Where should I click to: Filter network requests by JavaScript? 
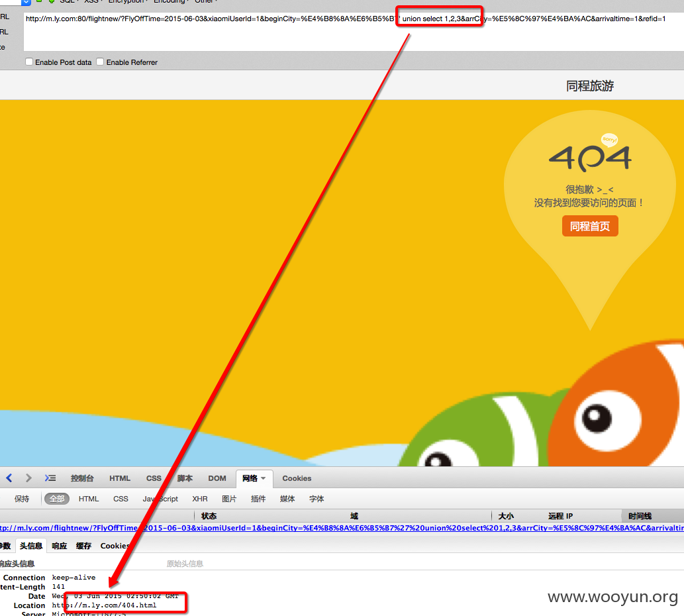(160, 499)
